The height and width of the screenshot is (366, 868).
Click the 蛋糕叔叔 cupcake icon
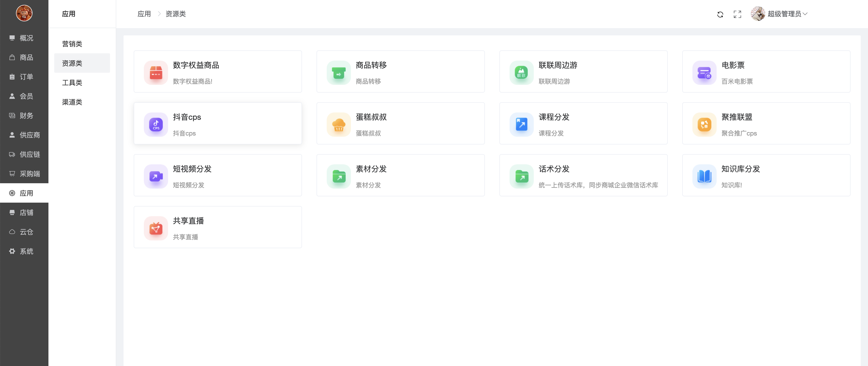338,125
